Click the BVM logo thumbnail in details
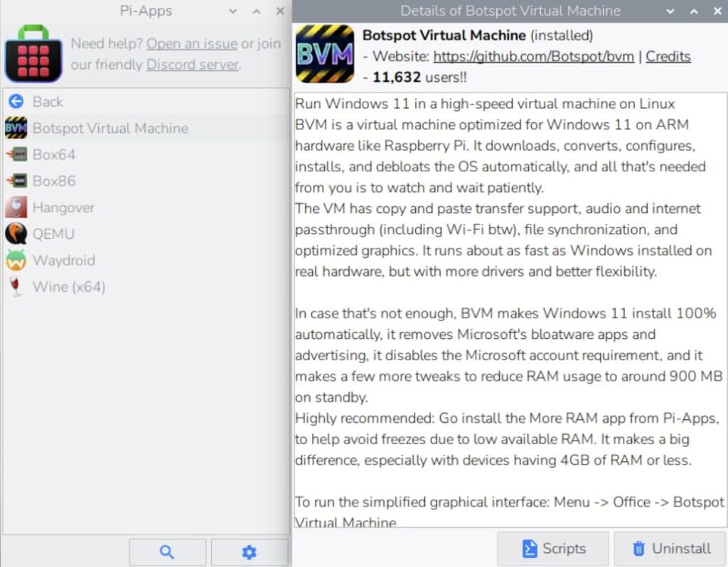The image size is (728, 567). click(x=324, y=54)
